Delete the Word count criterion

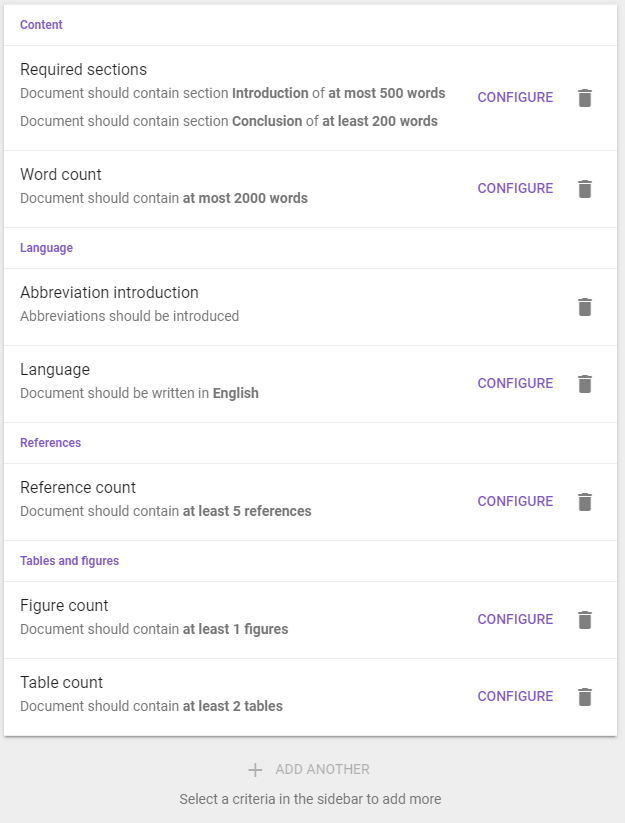(585, 189)
